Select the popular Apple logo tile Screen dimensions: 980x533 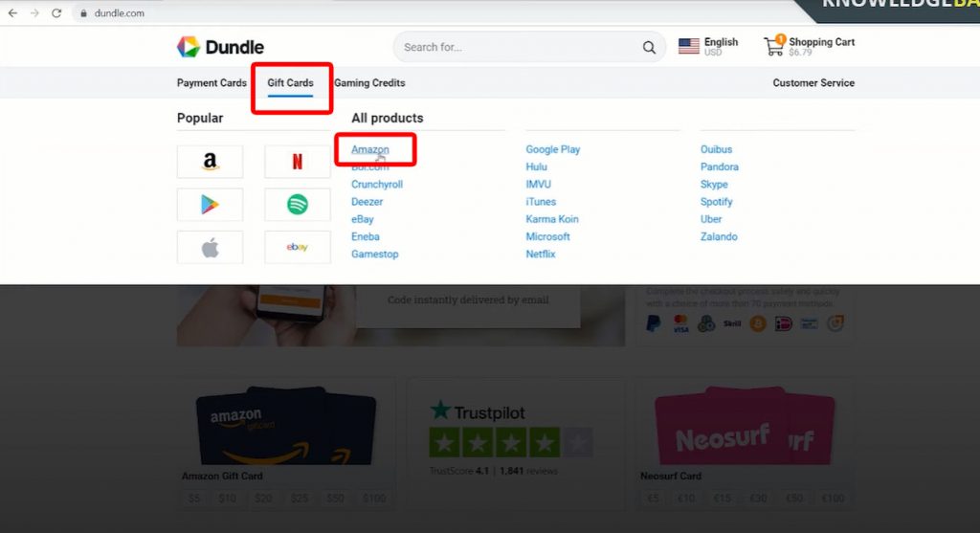[210, 248]
